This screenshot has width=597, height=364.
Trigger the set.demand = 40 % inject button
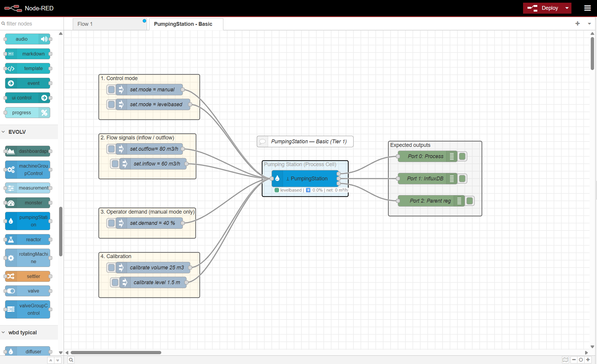pyautogui.click(x=111, y=223)
